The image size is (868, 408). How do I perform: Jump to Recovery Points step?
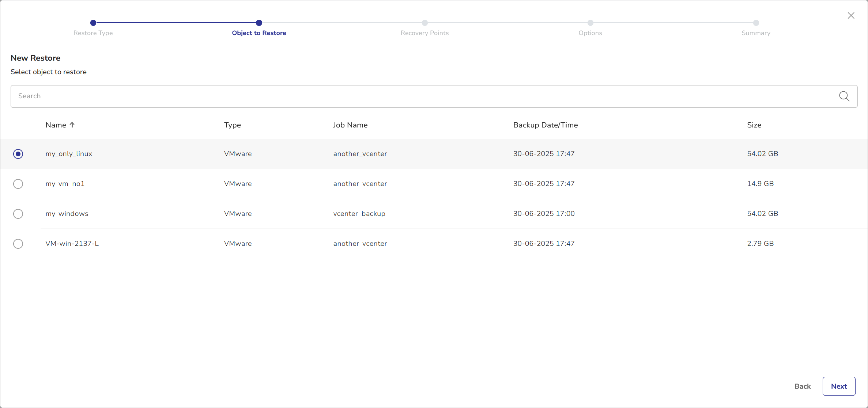[424, 23]
